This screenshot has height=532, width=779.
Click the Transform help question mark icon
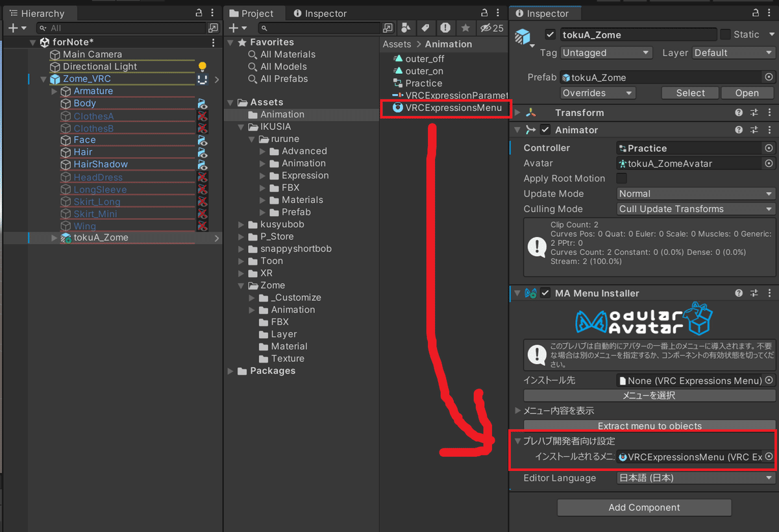[739, 112]
